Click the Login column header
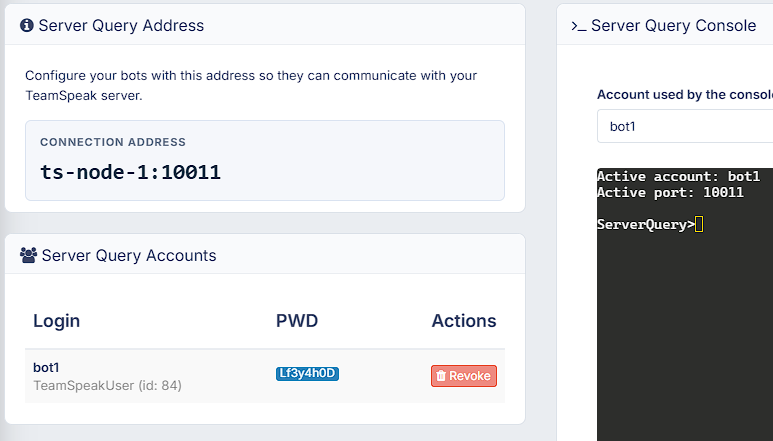This screenshot has height=441, width=773. (56, 321)
